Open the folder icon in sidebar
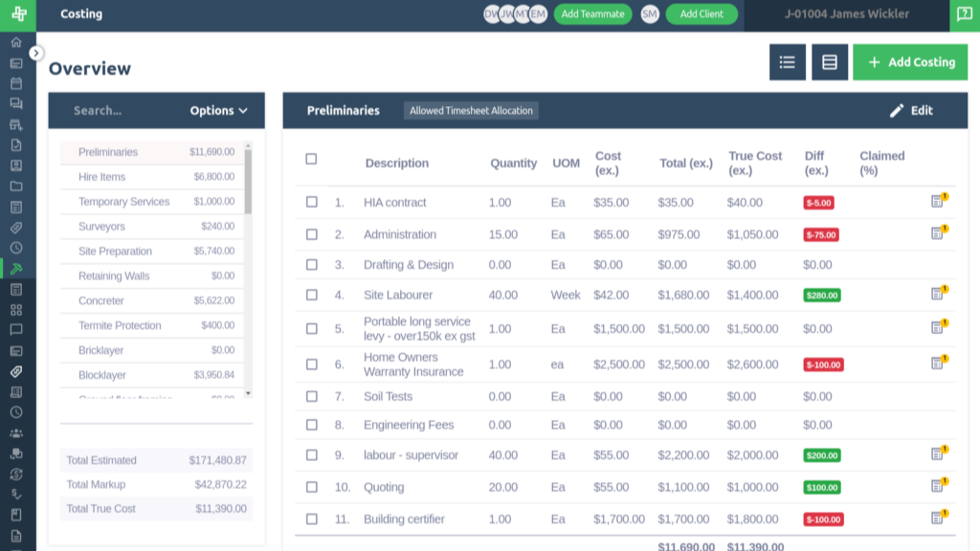This screenshot has height=551, width=980. tap(16, 187)
